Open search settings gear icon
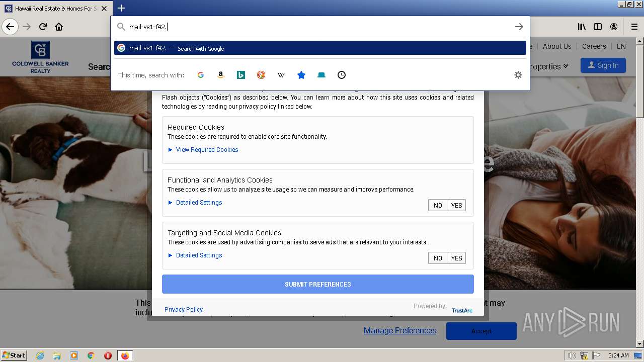Screen dimensions: 644x362 [x=518, y=75]
